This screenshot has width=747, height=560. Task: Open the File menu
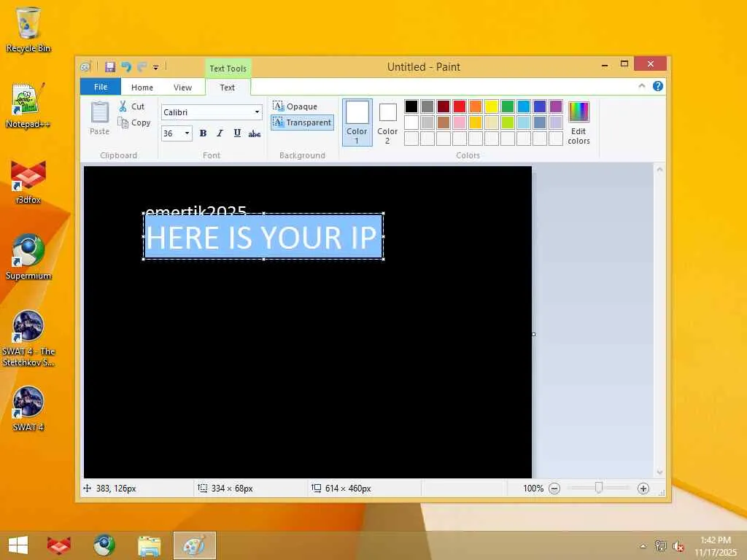point(101,87)
